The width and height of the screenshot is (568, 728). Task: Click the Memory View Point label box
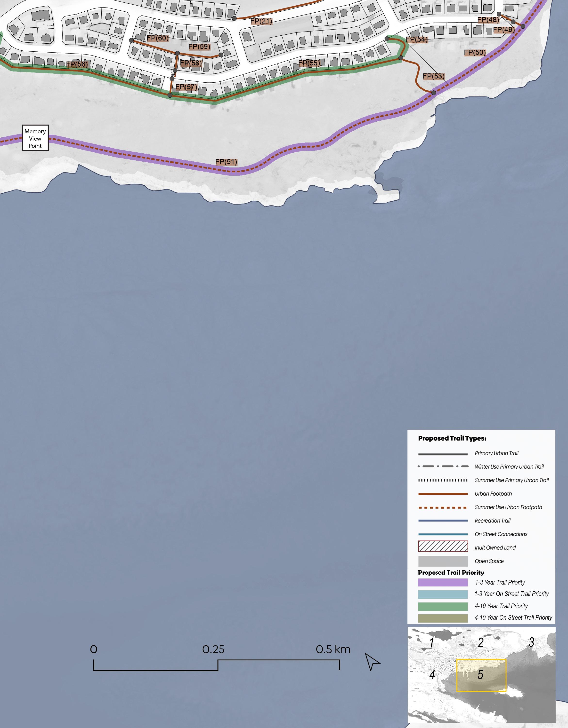35,138
